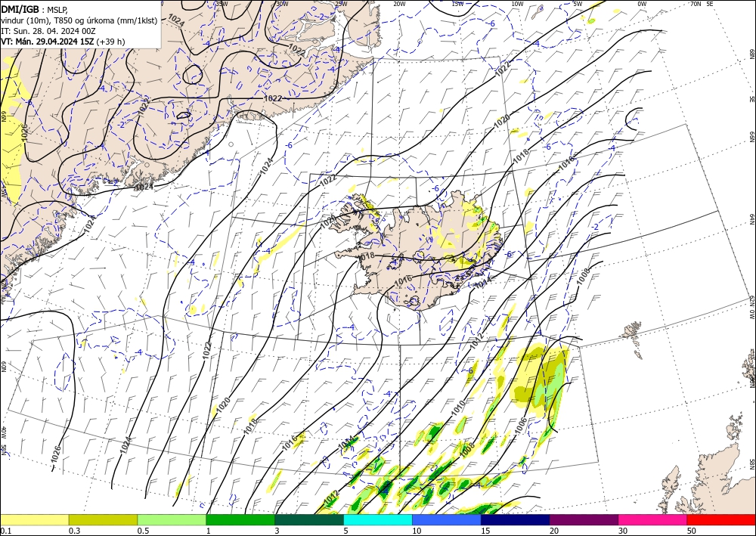Click the red 50+ legend swatch

[721, 519]
